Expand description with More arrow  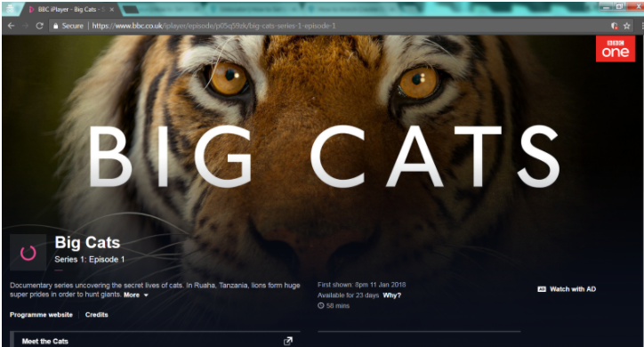pyautogui.click(x=135, y=295)
